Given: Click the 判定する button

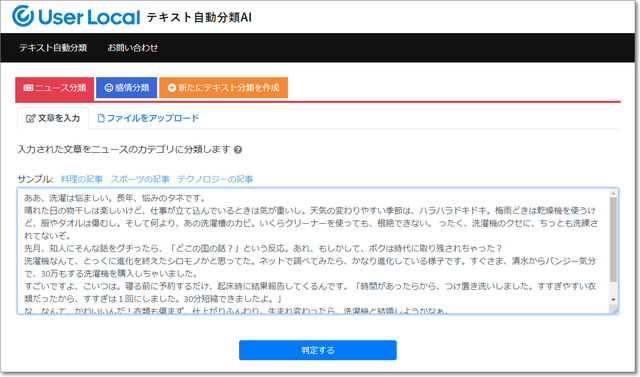Looking at the screenshot, I should (x=318, y=350).
